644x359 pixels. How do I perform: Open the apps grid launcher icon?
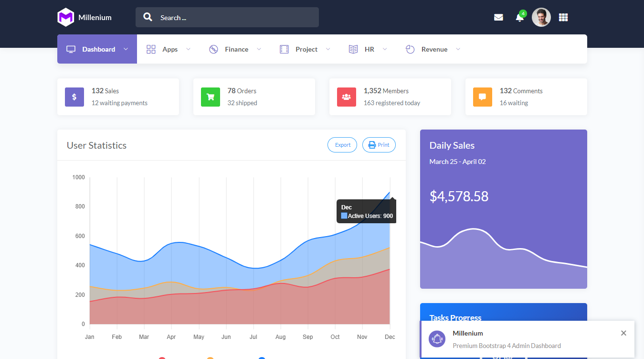click(x=563, y=17)
